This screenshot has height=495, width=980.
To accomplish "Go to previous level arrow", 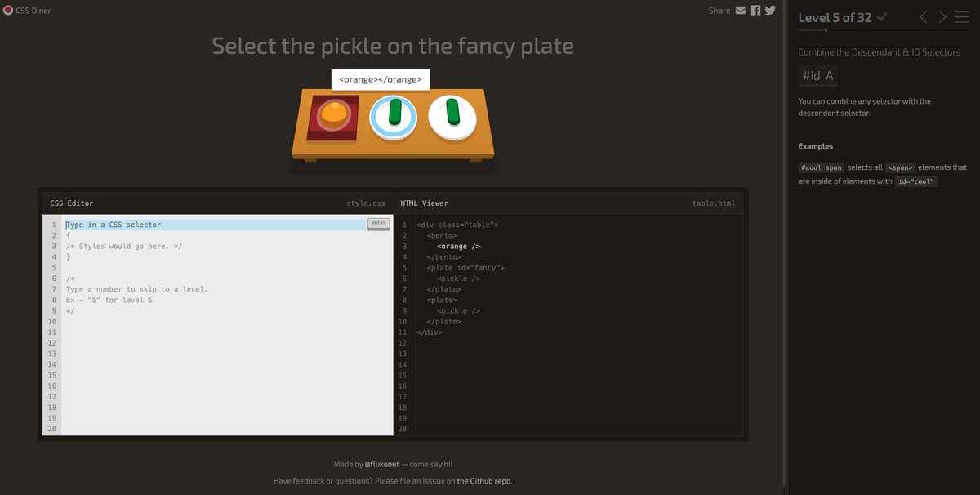I will pyautogui.click(x=924, y=17).
